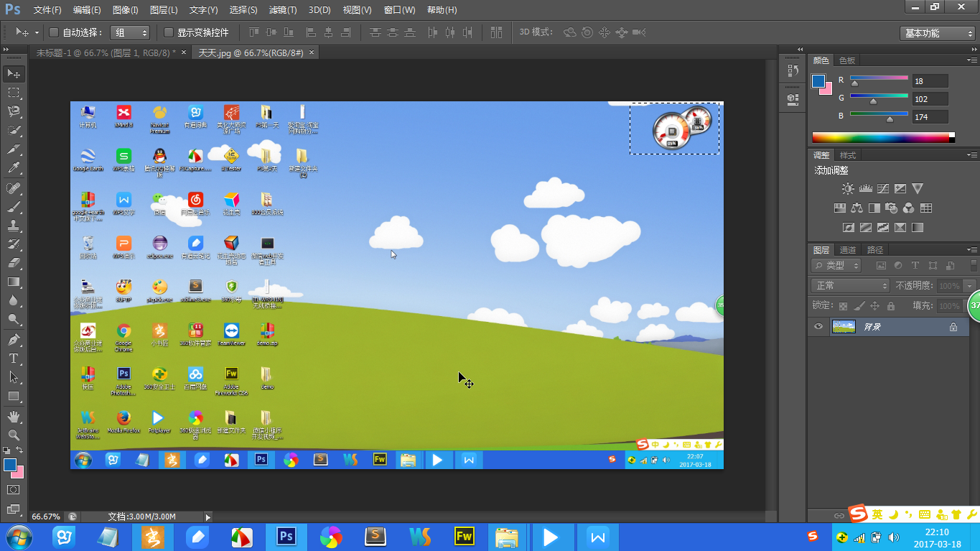Select the Zoom magnifier tool
The height and width of the screenshot is (551, 980).
[14, 435]
